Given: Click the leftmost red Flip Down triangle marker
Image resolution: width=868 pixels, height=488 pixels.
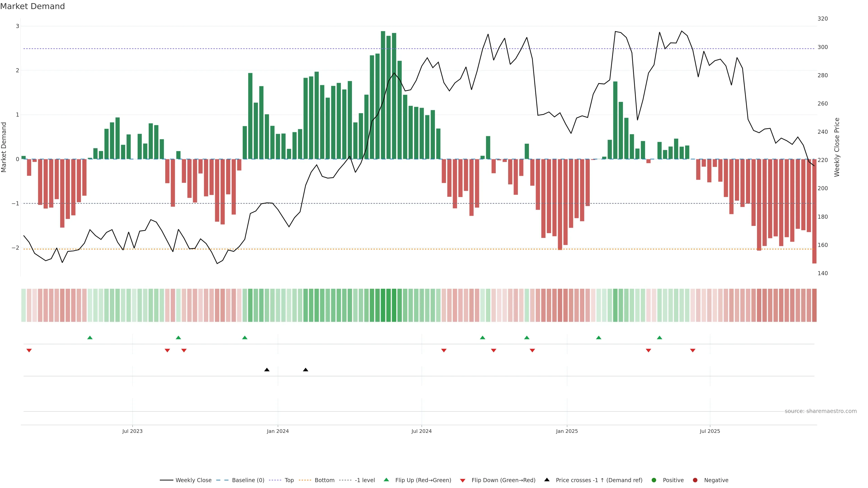Looking at the screenshot, I should [29, 351].
